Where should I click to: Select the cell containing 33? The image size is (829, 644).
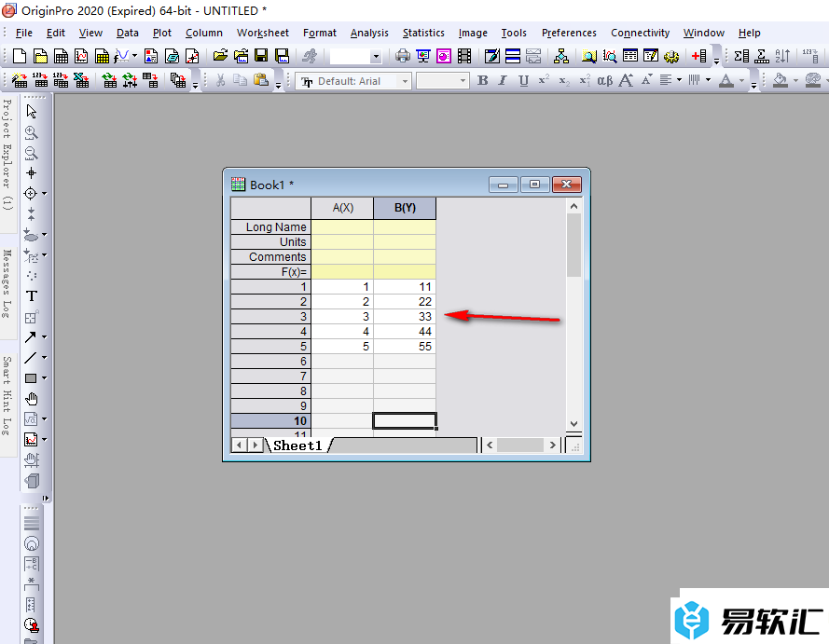tap(405, 317)
